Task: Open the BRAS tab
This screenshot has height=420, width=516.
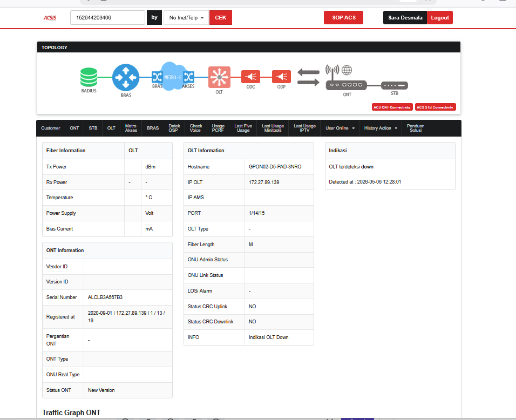Action: coord(153,128)
